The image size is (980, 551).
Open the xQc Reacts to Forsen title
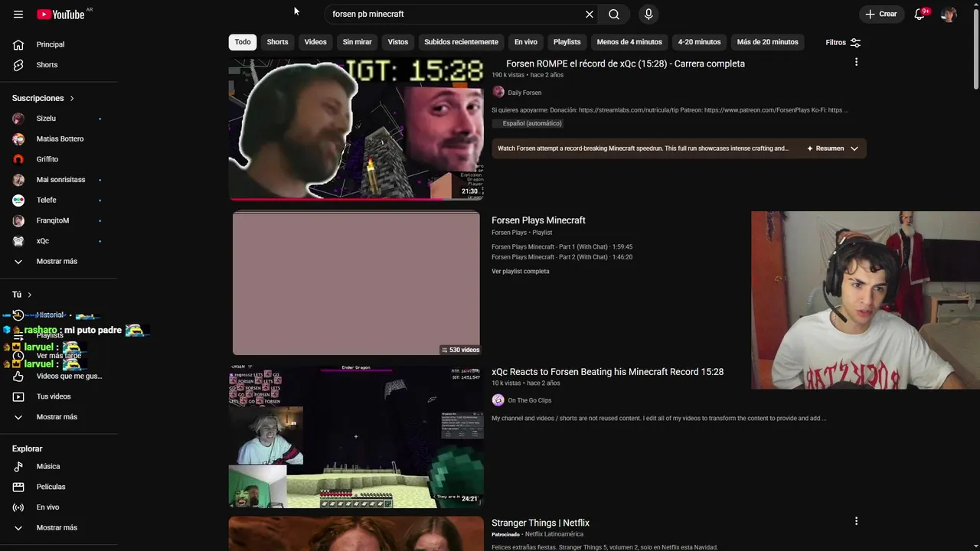pos(607,372)
